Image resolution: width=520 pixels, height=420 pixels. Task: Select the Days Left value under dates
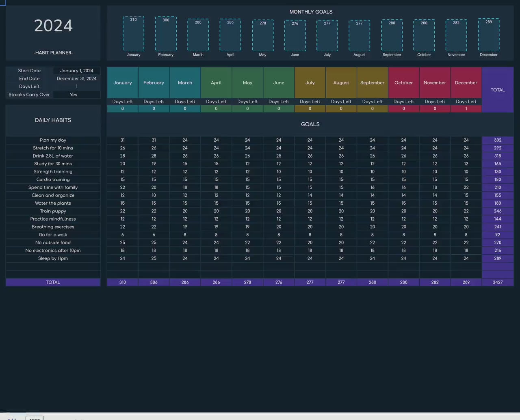[x=76, y=87]
